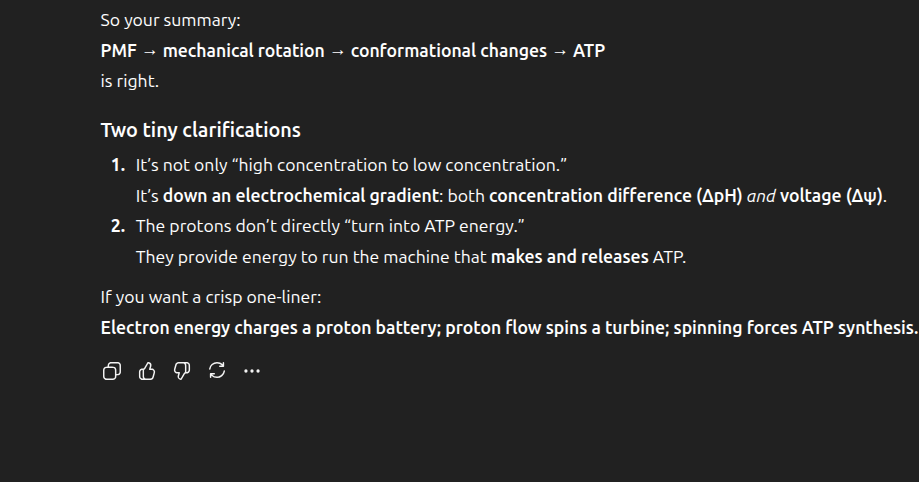Click the 'makes and releases' bold text
Viewport: 919px width, 482px height.
point(569,257)
